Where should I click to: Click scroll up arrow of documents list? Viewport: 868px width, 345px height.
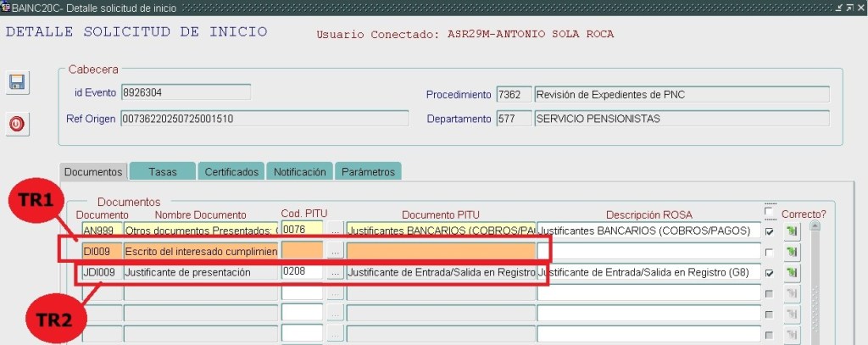click(x=815, y=226)
